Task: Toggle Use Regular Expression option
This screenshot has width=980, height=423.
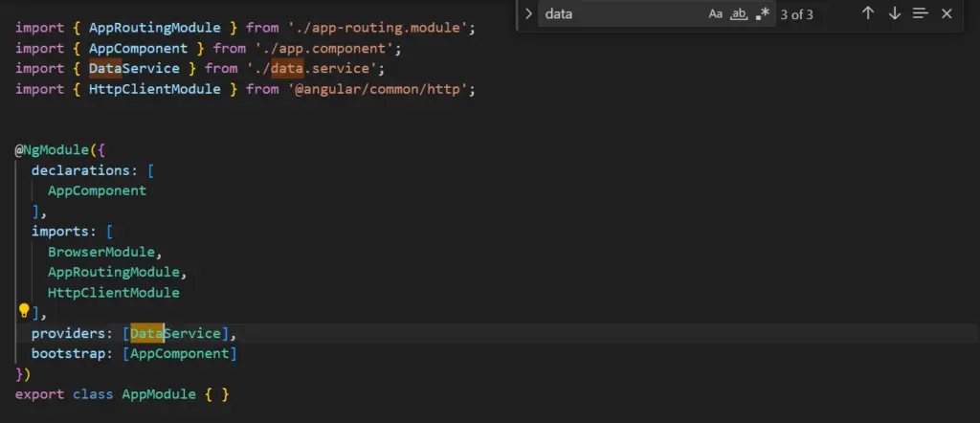Action: 762,14
